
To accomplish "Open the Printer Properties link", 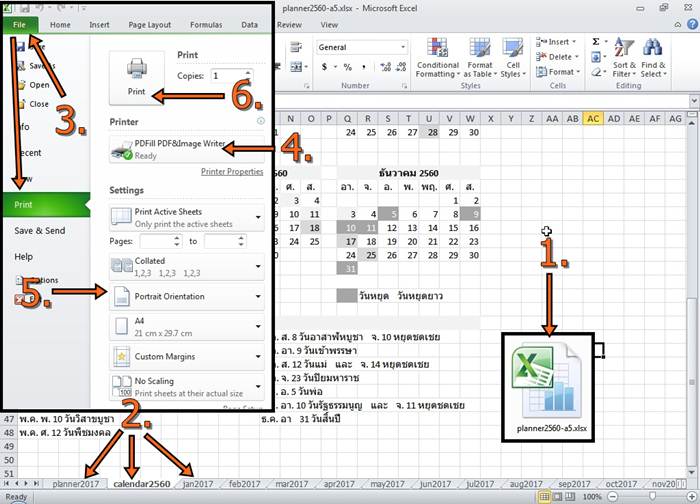I will [232, 172].
